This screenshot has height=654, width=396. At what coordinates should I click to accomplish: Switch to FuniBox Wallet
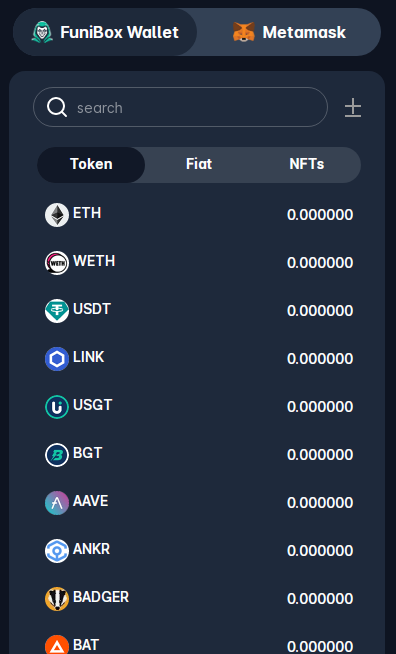(x=105, y=32)
